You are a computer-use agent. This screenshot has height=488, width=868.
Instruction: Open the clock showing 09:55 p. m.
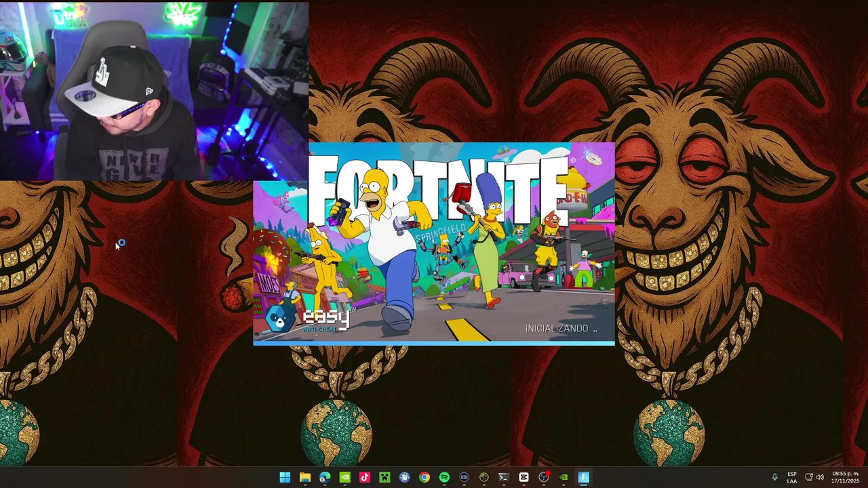pyautogui.click(x=846, y=477)
